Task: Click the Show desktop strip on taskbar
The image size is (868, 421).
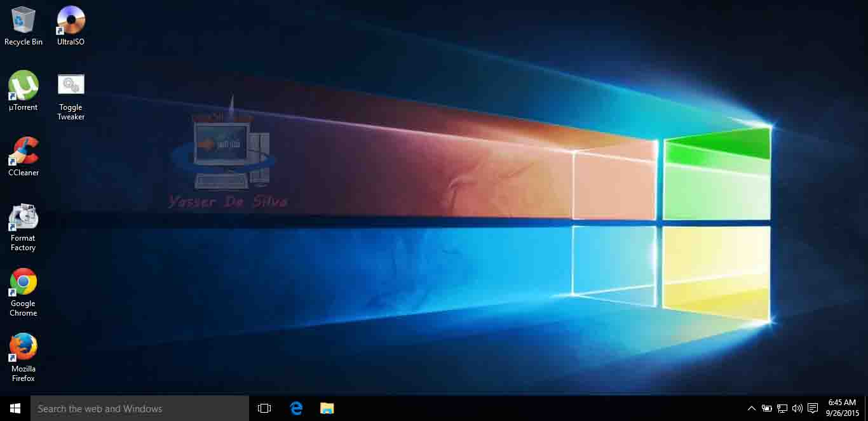Action: click(866, 408)
